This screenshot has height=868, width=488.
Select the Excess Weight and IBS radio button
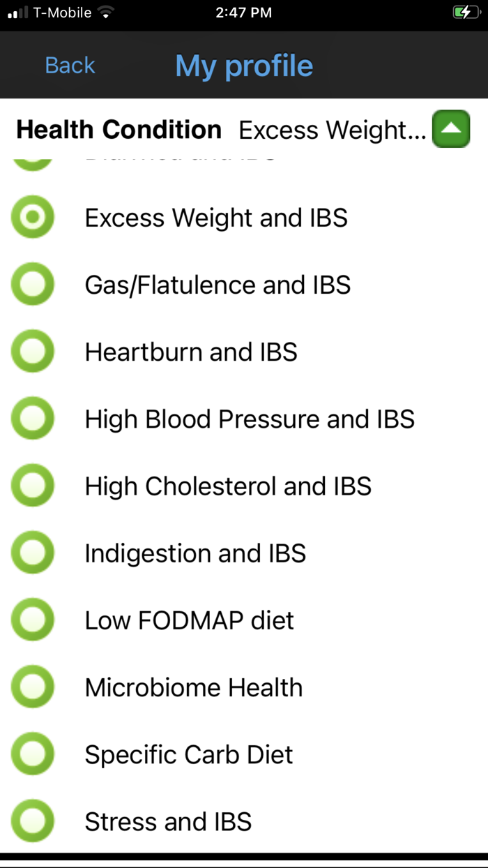click(x=32, y=217)
